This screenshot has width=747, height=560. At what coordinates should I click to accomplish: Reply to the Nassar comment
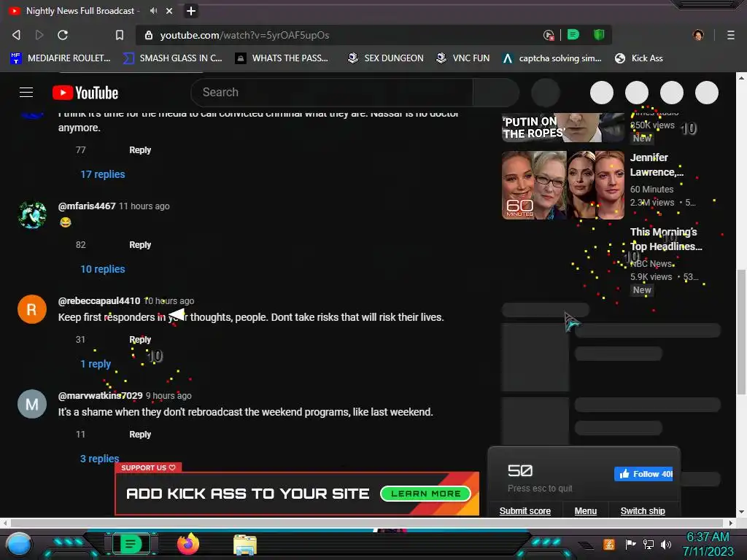point(140,150)
